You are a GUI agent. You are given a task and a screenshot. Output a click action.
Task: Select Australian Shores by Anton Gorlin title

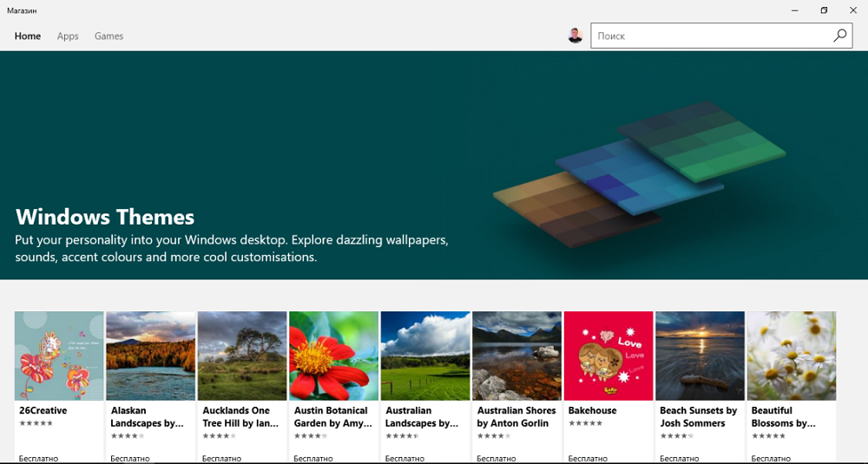(516, 416)
